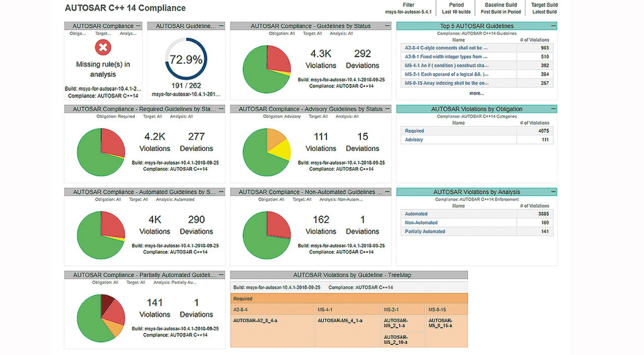Open the Required Guidelines widget ellipsis menu
The height and width of the screenshot is (355, 644).
(221, 109)
